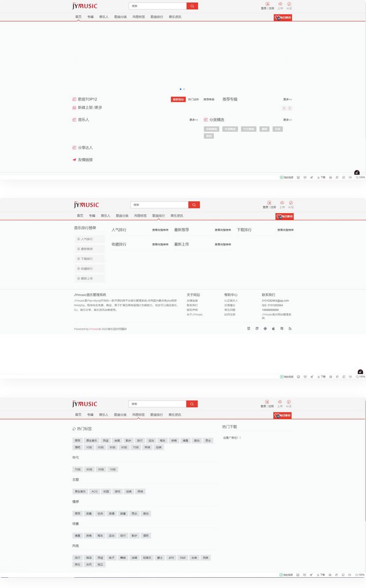The height and width of the screenshot is (588, 366).
Task: Switch to the 推荐单曲 tab
Action: pos(209,99)
